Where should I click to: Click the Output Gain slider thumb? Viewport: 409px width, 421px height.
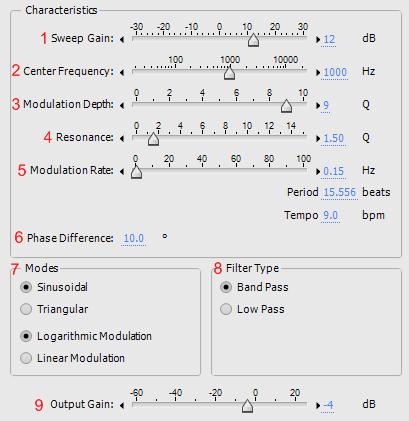click(247, 406)
